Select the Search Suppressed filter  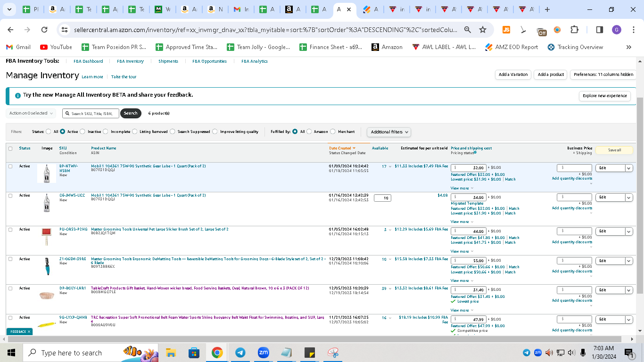[x=173, y=132]
